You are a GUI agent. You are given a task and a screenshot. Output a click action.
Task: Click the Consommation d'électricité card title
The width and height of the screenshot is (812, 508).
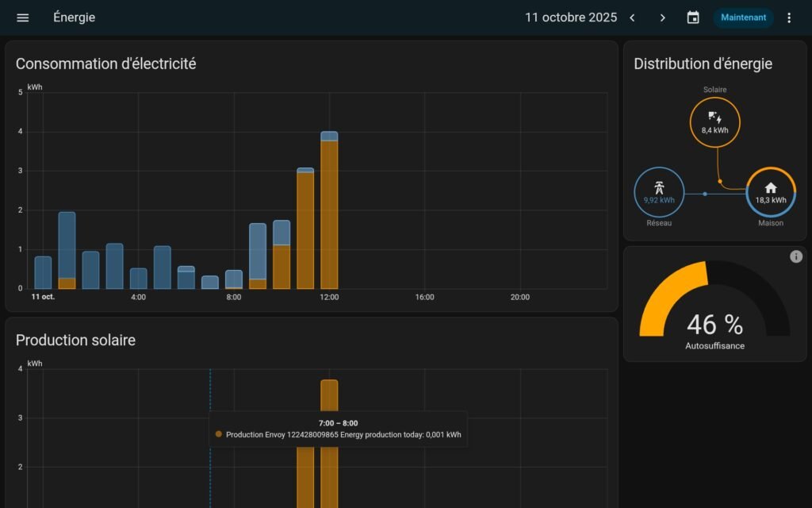pos(105,64)
